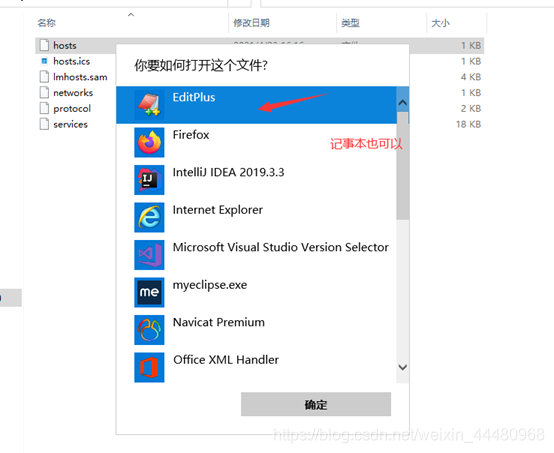Click the protocol file icon
The image size is (554, 453).
click(x=44, y=108)
